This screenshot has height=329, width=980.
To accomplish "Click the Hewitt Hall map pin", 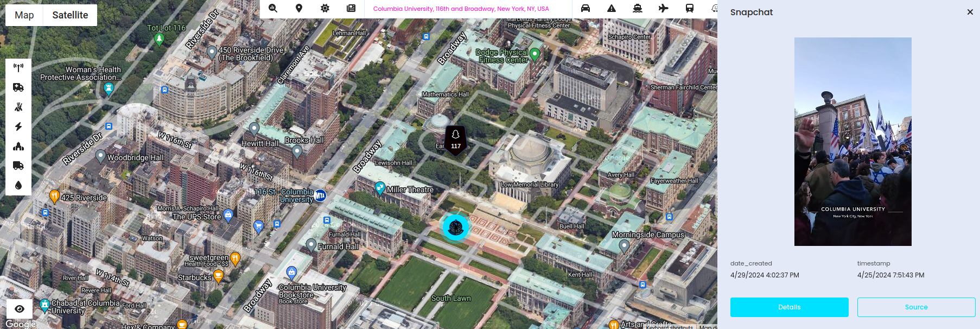I will coord(254,129).
